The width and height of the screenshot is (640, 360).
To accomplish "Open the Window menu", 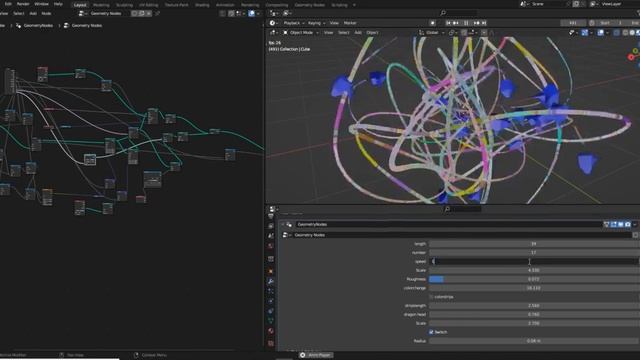I will pyautogui.click(x=41, y=4).
